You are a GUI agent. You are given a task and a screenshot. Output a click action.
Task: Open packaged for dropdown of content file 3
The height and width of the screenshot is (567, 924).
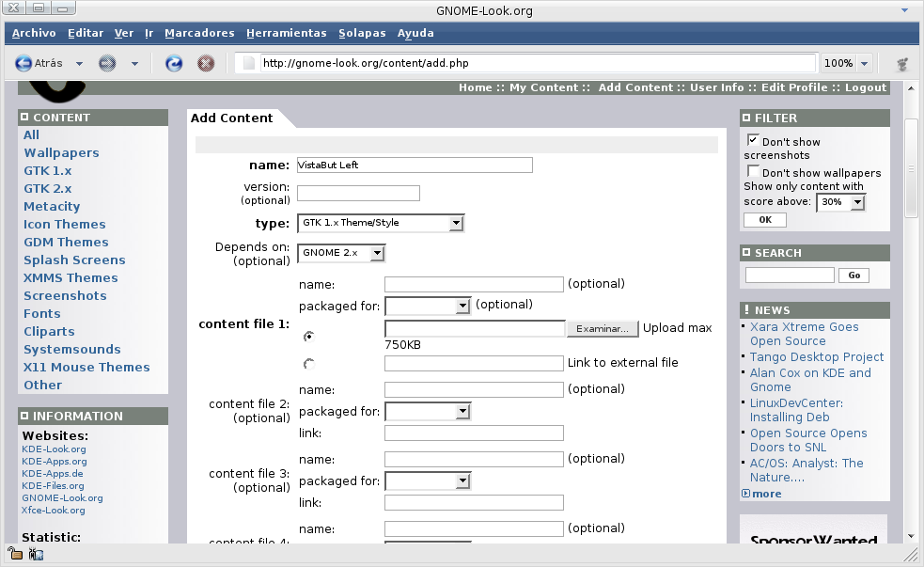pos(428,480)
